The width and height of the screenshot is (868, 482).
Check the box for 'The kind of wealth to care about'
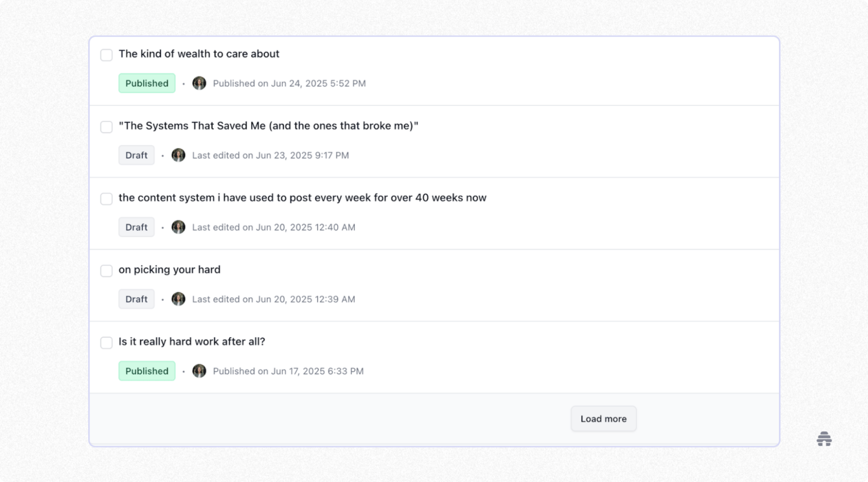106,55
